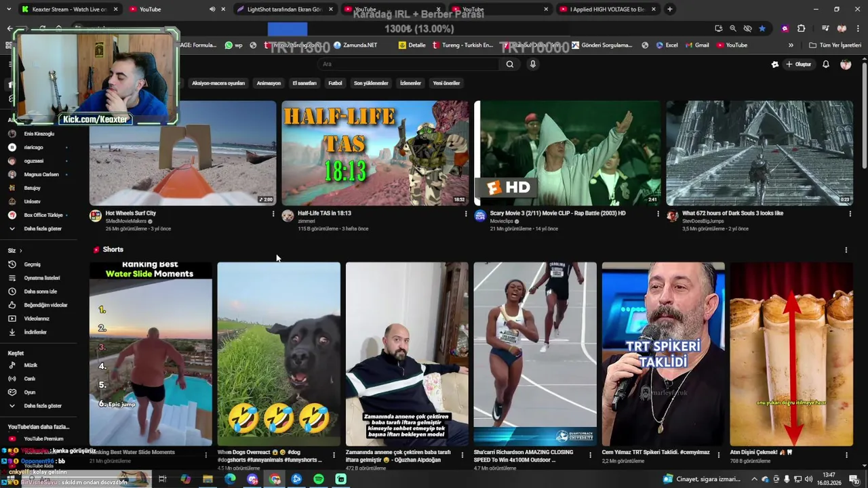Play the TRT Spikeri Taklidi short
Image resolution: width=868 pixels, height=488 pixels.
click(663, 354)
